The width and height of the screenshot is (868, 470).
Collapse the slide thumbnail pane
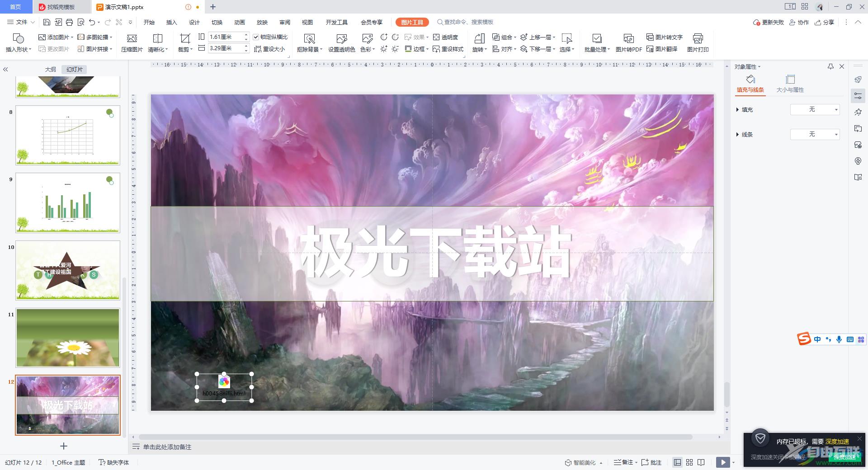pos(6,69)
